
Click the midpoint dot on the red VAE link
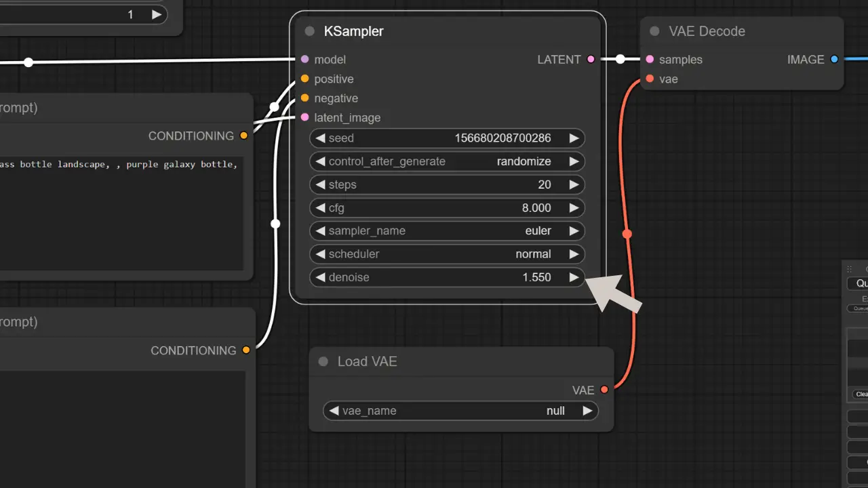click(x=627, y=234)
